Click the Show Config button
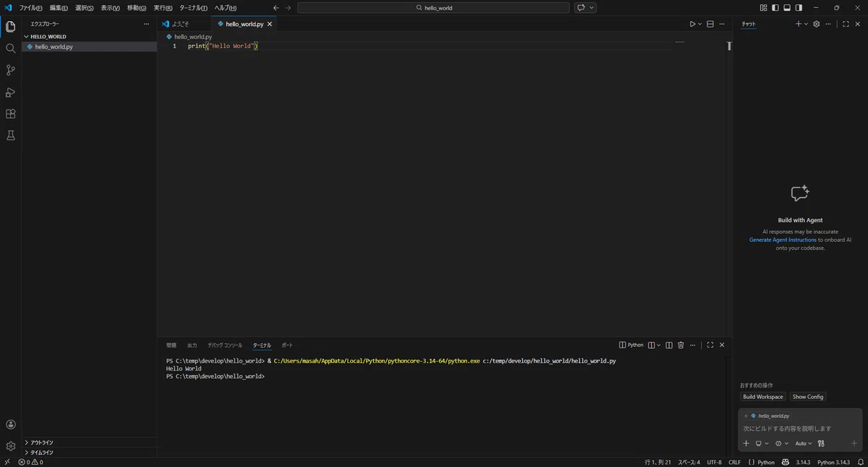This screenshot has height=467, width=868. tap(807, 397)
